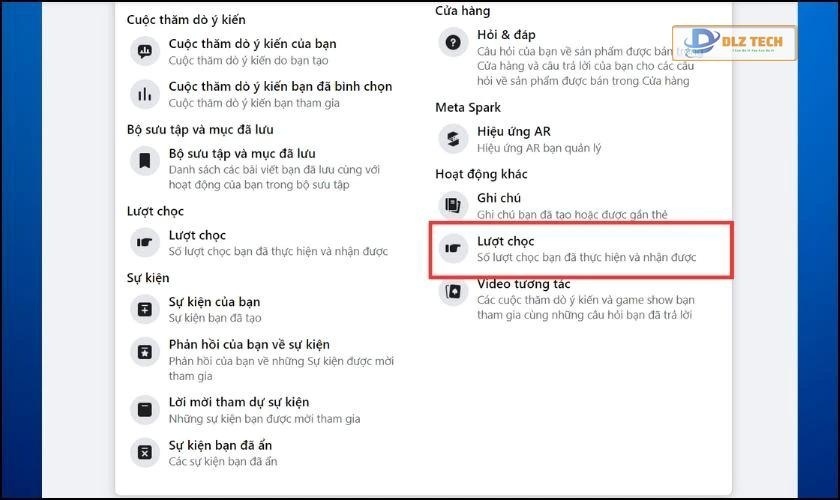Select the bar chart icon for voted polls
Image resolution: width=840 pixels, height=500 pixels.
tap(145, 94)
